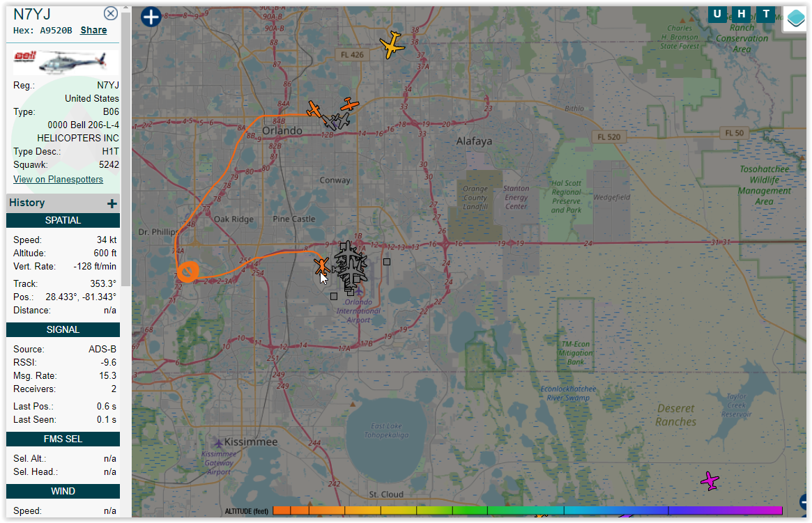Screen dimensions: 812x523
Task: Select the large orange plane above Orlando
Action: point(314,109)
